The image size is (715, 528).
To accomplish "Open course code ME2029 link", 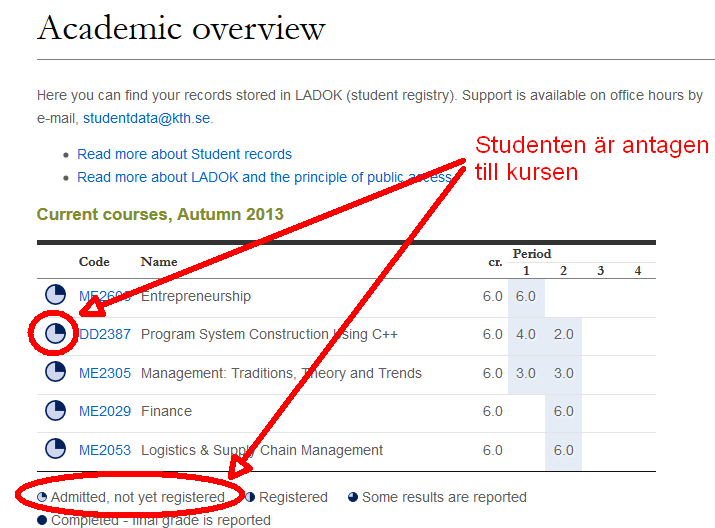I will [x=104, y=411].
